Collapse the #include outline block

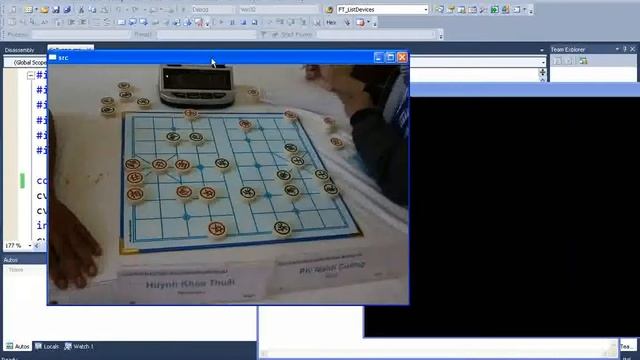(x=30, y=76)
